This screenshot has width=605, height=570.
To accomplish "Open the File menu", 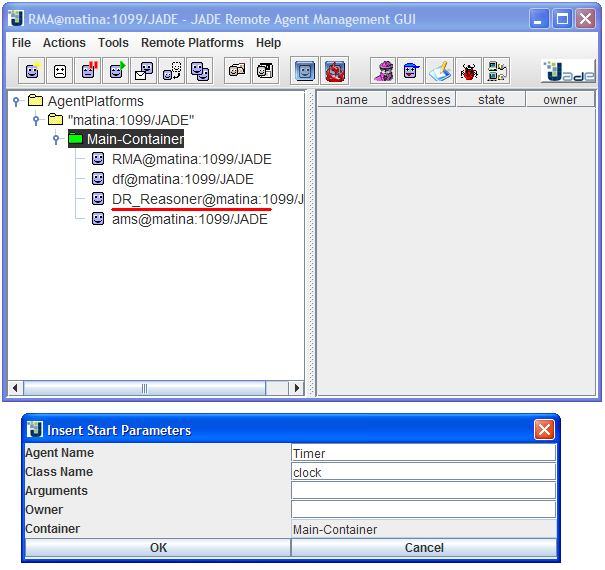I will (21, 42).
